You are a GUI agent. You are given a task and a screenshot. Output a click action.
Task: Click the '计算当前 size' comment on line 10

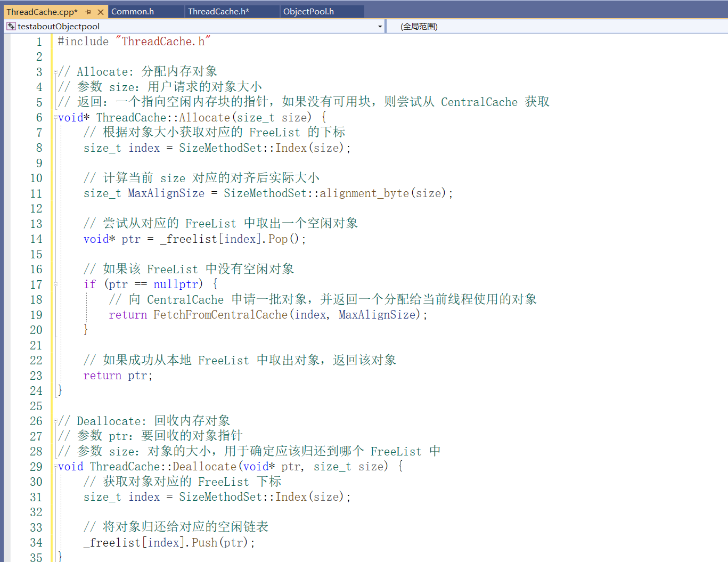tap(201, 178)
